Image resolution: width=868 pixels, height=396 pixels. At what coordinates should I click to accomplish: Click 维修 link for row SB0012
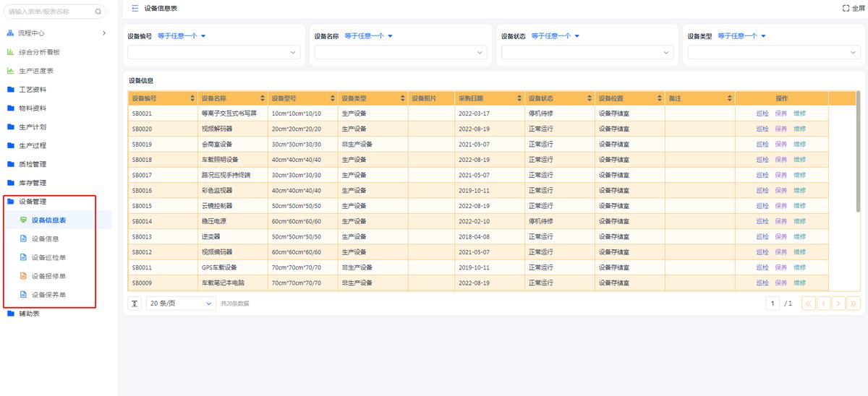pyautogui.click(x=799, y=251)
